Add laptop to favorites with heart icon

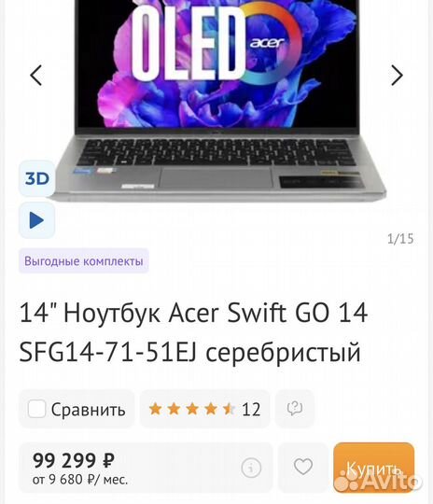click(302, 467)
